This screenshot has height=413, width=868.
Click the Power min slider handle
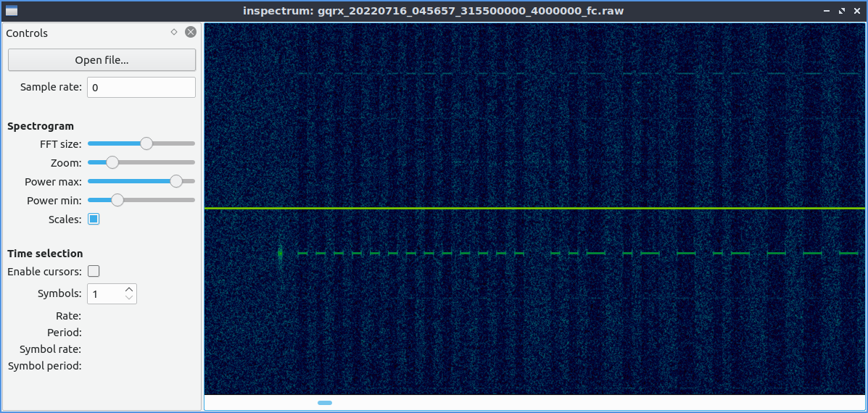tap(117, 200)
